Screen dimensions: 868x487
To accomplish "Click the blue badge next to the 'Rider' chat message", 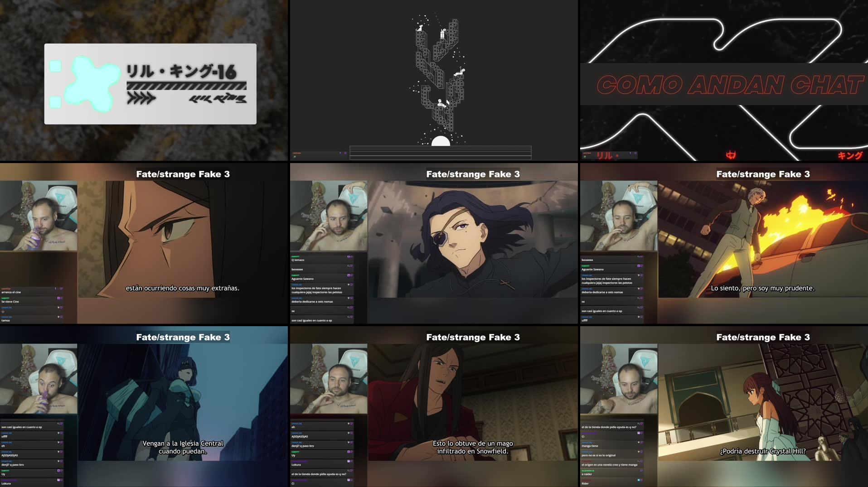I will pos(639,480).
